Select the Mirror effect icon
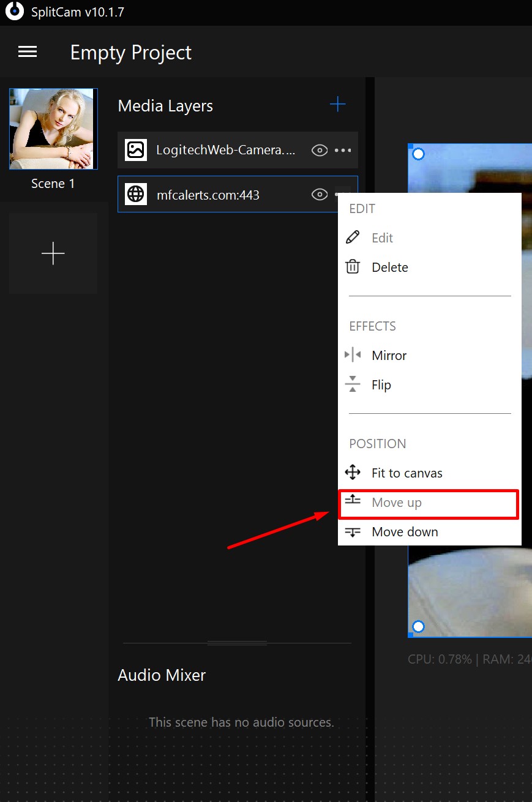 (x=353, y=355)
